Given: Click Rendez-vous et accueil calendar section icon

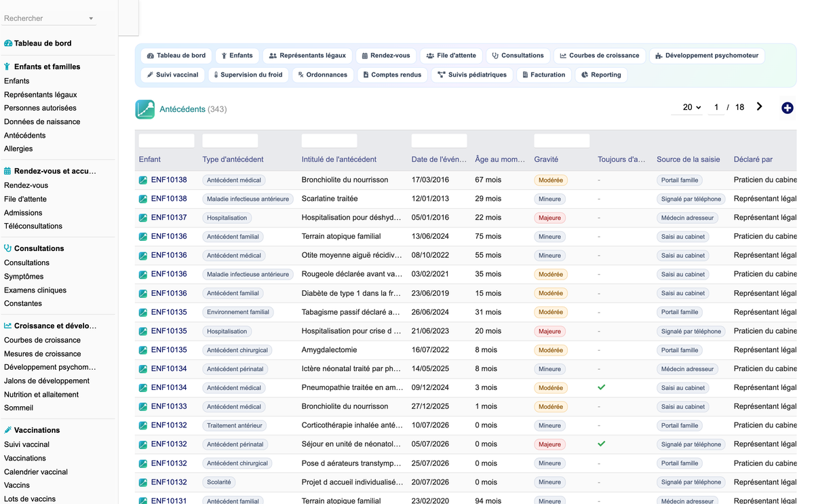Looking at the screenshot, I should (x=7, y=171).
